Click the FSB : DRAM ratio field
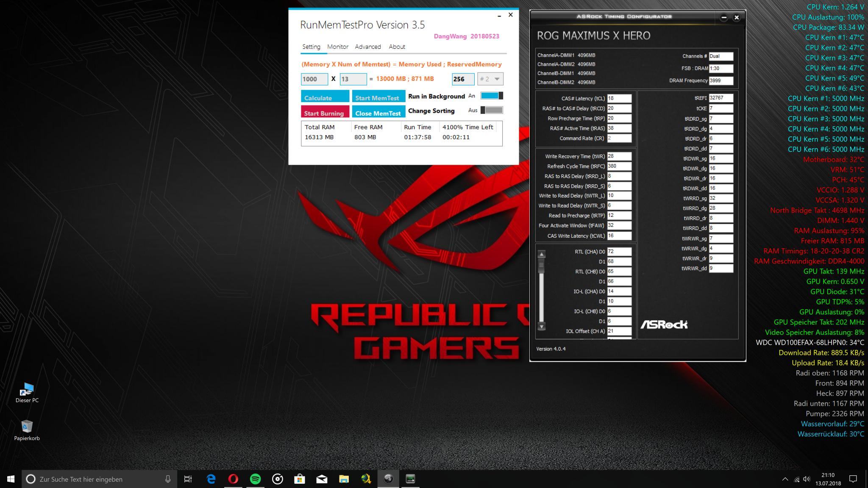This screenshot has width=868, height=488. pos(721,68)
